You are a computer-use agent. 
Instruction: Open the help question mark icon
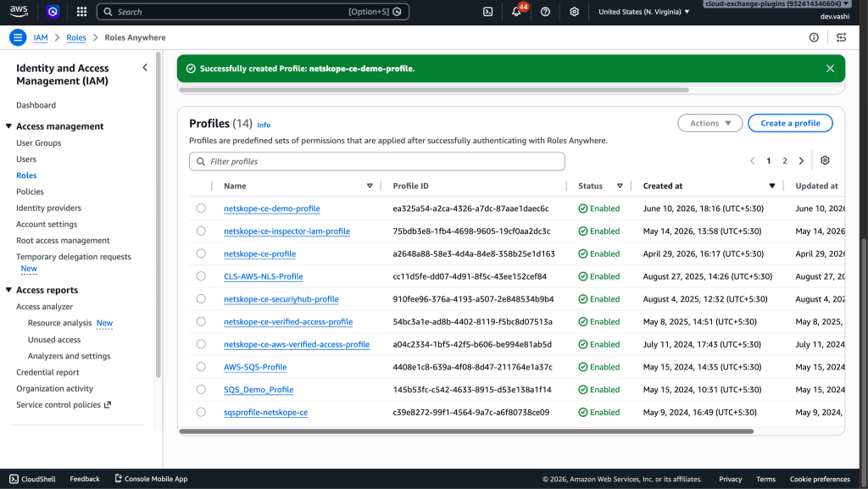pyautogui.click(x=545, y=12)
